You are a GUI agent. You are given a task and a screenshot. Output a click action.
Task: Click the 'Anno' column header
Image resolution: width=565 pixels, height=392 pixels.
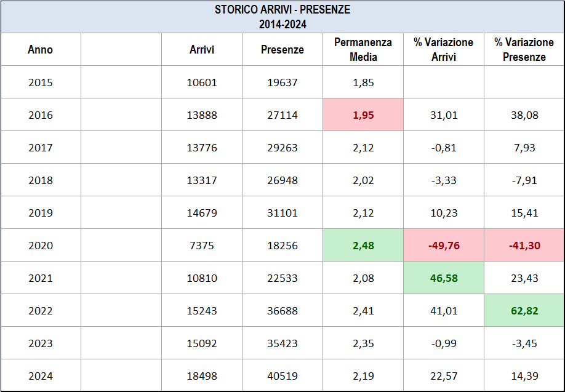[41, 49]
